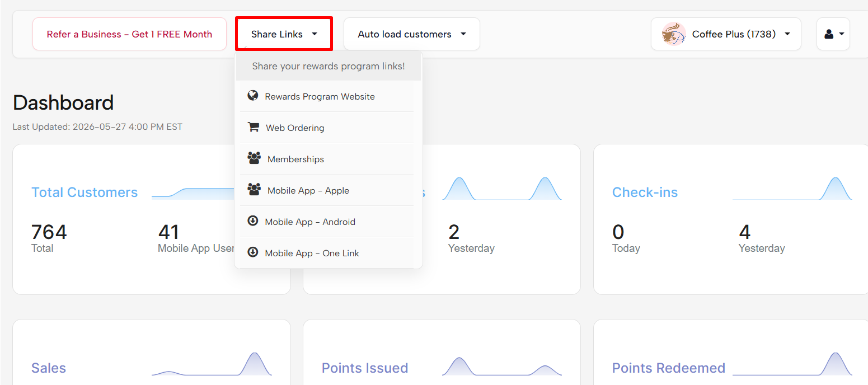Click the Points Redeemed sparkline chart
This screenshot has height=385, width=868.
[x=792, y=364]
